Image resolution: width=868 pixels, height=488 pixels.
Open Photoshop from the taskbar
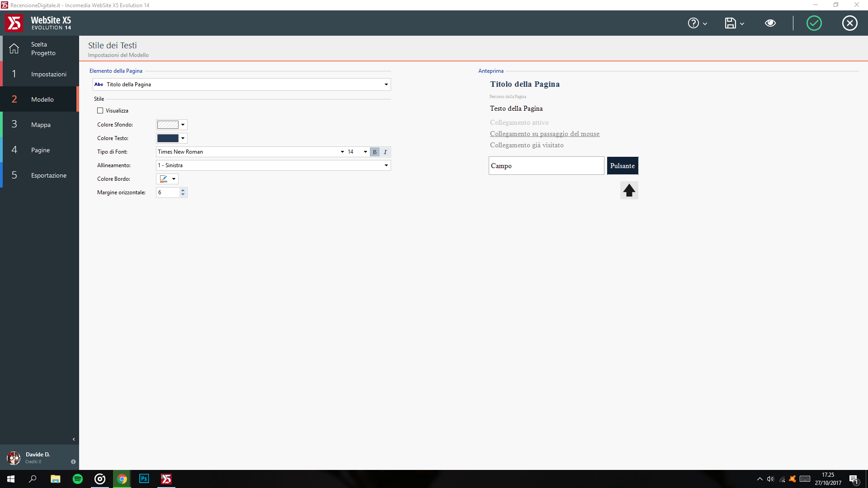(x=144, y=479)
